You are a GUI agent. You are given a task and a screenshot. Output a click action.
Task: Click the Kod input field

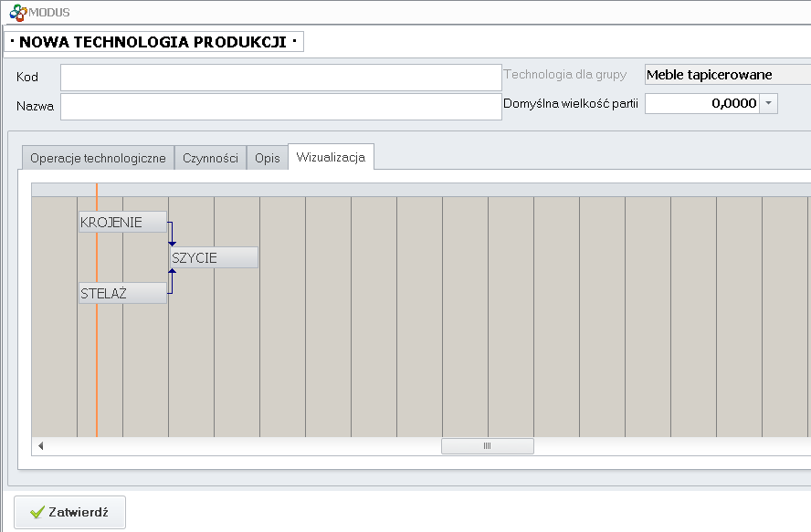[x=281, y=78]
